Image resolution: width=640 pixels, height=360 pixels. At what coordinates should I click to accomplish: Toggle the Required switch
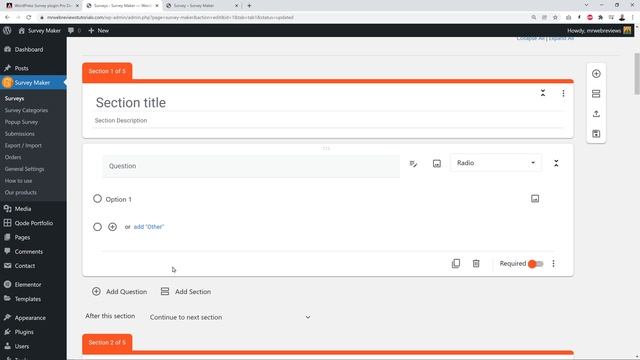point(536,264)
